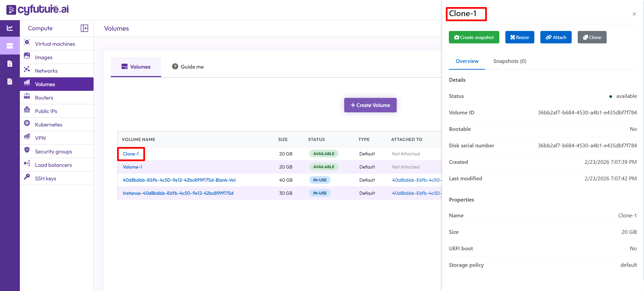
Task: Switch to the Snapshots (0) tab
Action: [509, 61]
